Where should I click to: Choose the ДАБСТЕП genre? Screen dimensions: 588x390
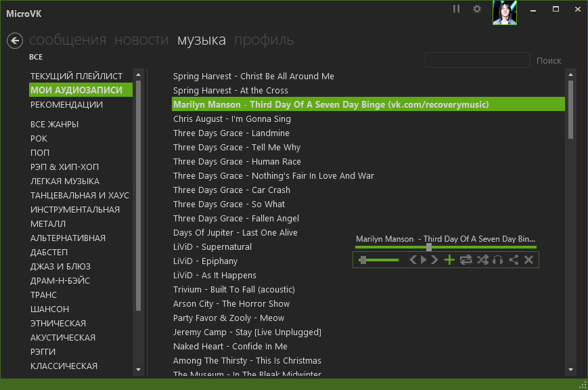49,253
